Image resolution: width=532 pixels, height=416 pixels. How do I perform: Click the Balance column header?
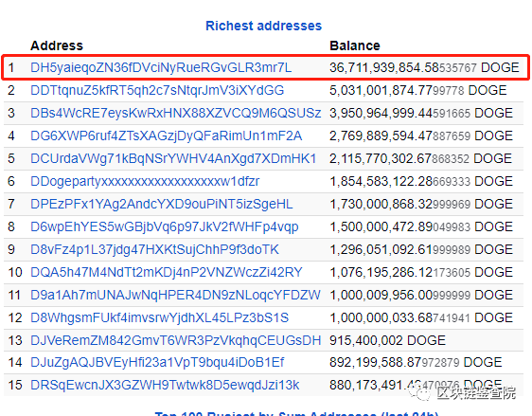pos(355,45)
